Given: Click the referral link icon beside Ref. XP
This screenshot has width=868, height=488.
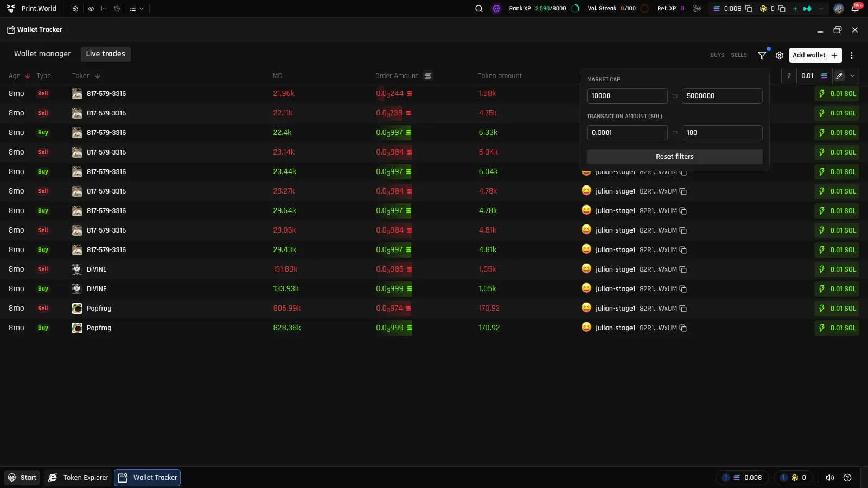Looking at the screenshot, I should [x=697, y=9].
